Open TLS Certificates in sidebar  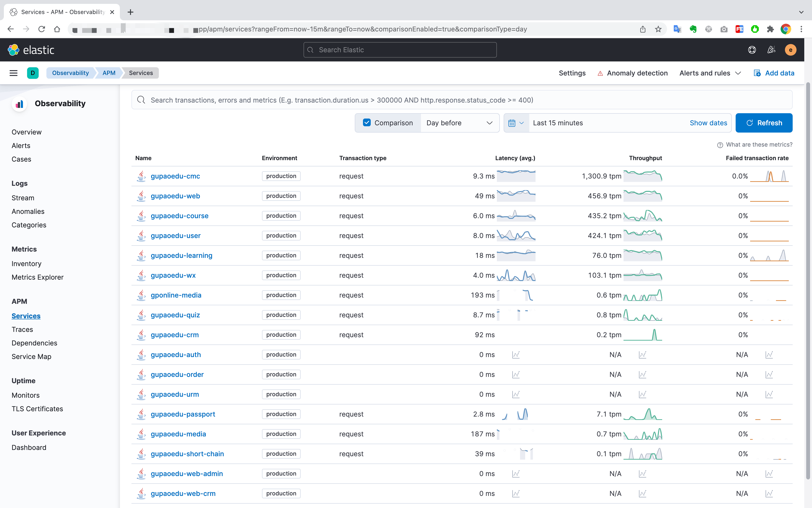[x=37, y=409]
